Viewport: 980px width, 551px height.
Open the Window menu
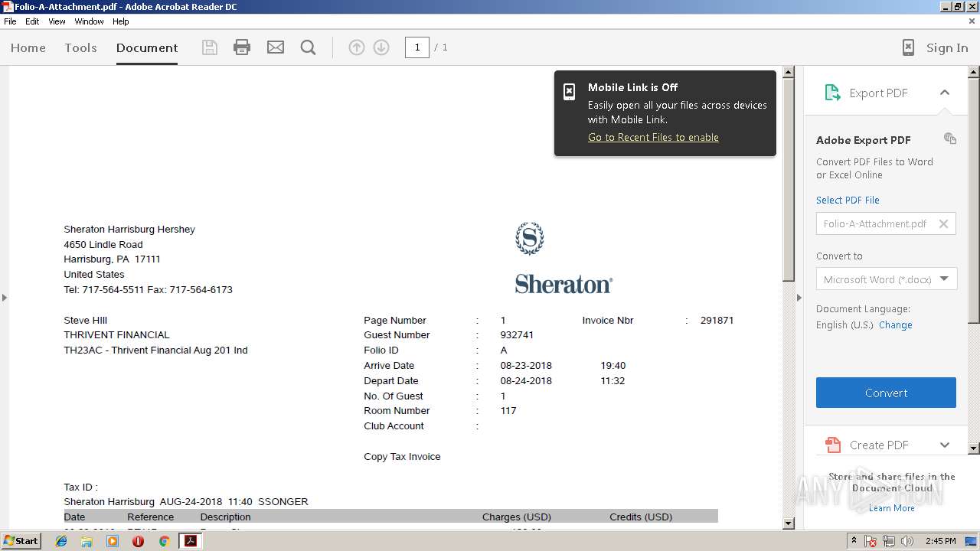(x=89, y=21)
